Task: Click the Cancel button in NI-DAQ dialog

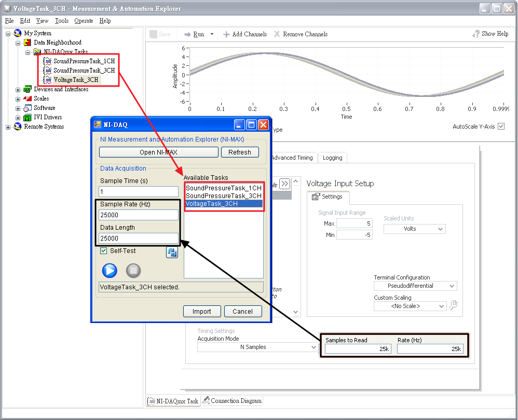Action: point(243,312)
